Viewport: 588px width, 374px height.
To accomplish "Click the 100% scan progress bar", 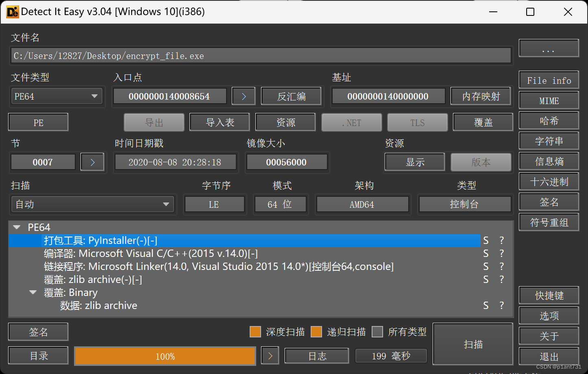I will click(165, 356).
